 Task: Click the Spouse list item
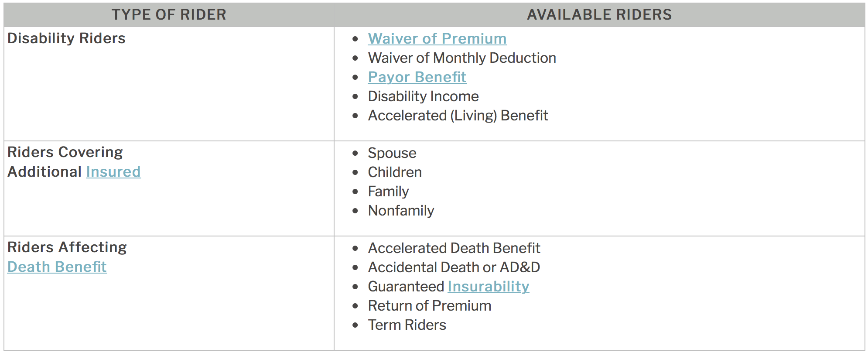(392, 153)
